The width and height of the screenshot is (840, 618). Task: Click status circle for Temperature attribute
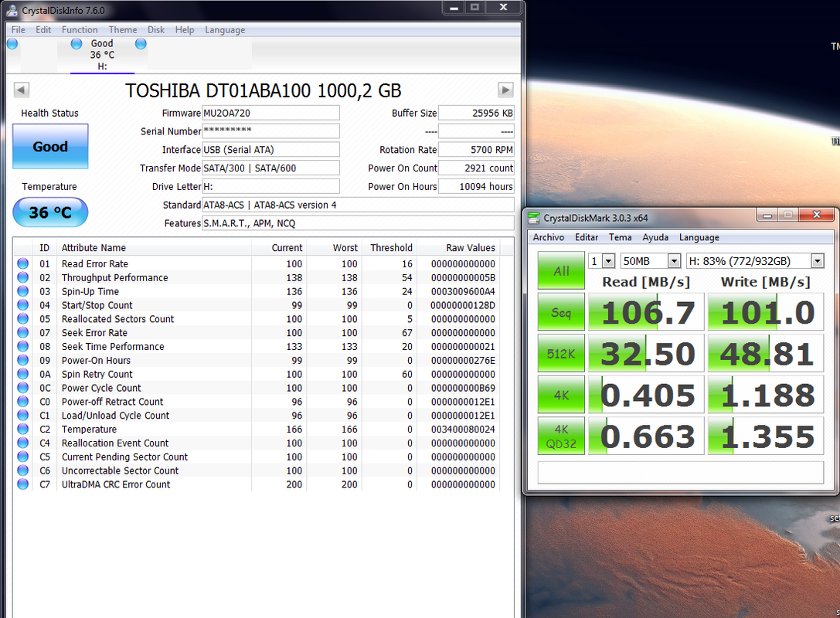click(x=23, y=429)
